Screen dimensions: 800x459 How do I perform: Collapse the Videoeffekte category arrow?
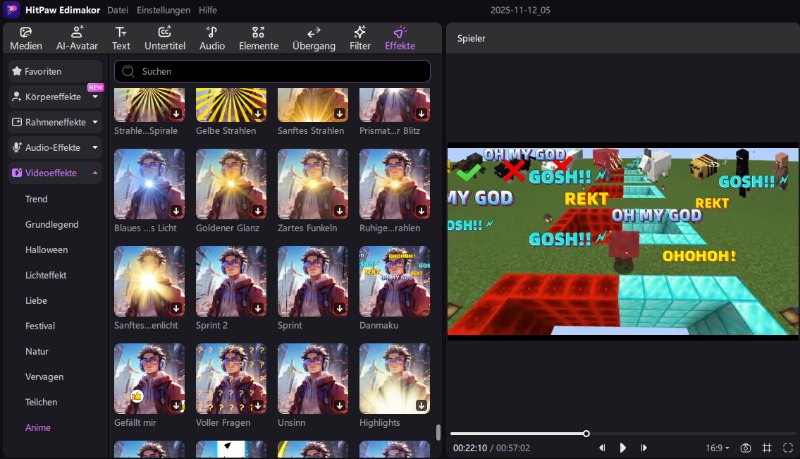[x=95, y=173]
